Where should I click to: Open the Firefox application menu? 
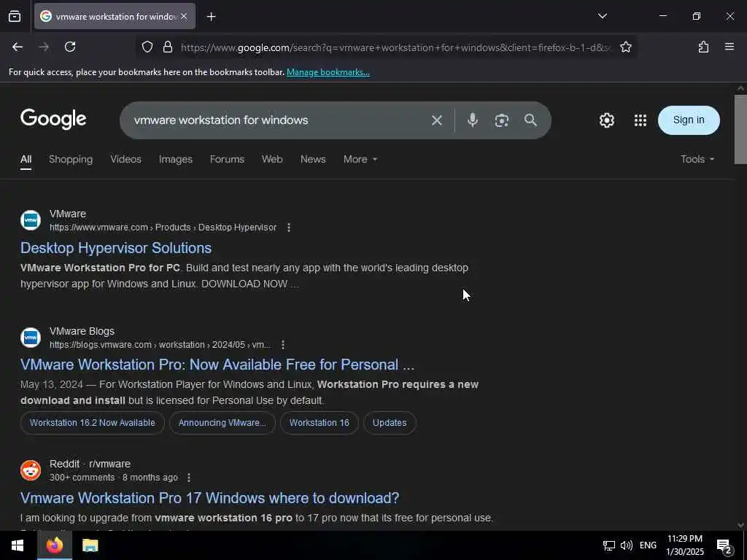coord(729,47)
